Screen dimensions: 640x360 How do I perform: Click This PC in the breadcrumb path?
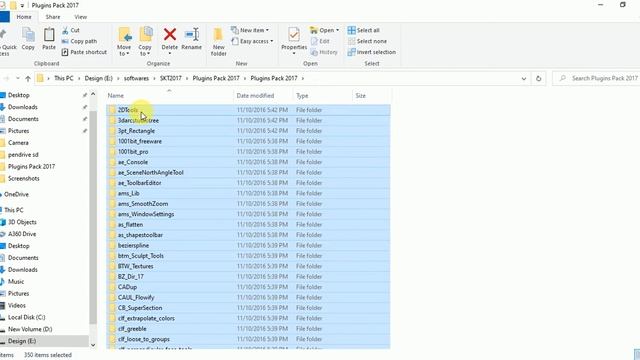point(64,78)
